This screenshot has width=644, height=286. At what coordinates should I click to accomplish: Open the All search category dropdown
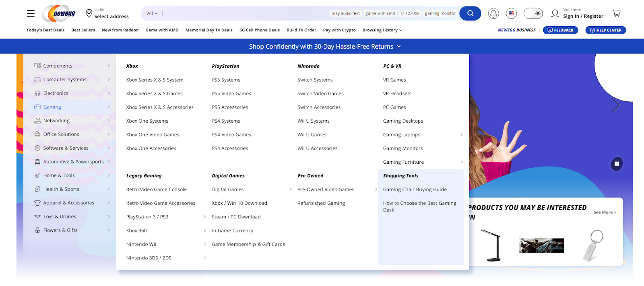pyautogui.click(x=152, y=13)
